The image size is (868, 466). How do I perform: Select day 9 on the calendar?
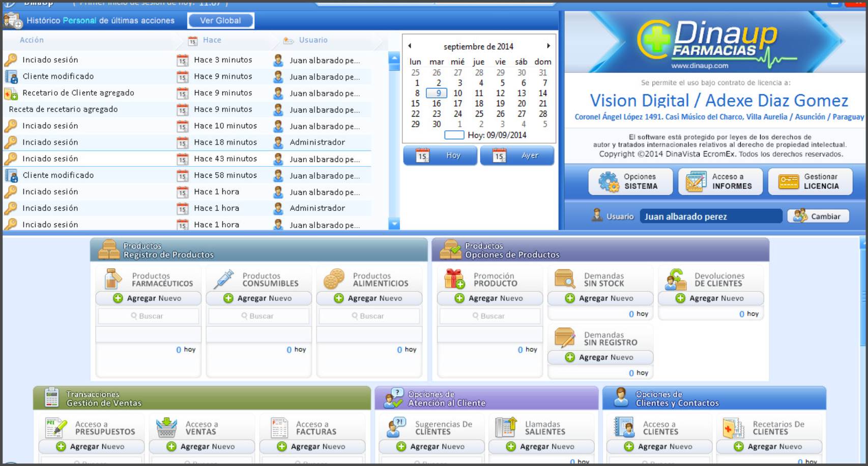[x=438, y=93]
